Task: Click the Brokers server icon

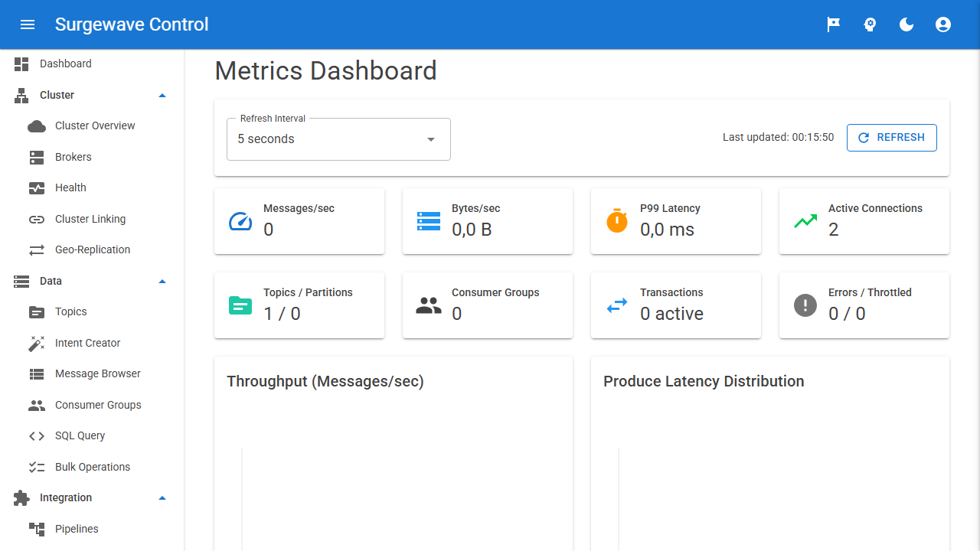Action: point(37,158)
